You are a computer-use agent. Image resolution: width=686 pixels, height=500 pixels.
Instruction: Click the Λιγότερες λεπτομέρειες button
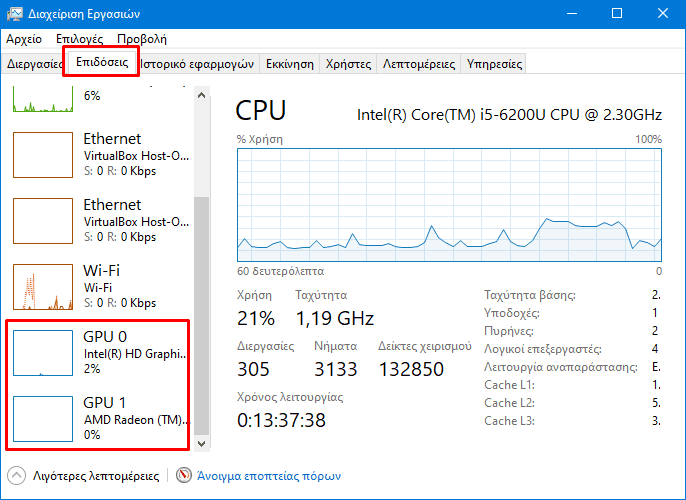pyautogui.click(x=96, y=476)
